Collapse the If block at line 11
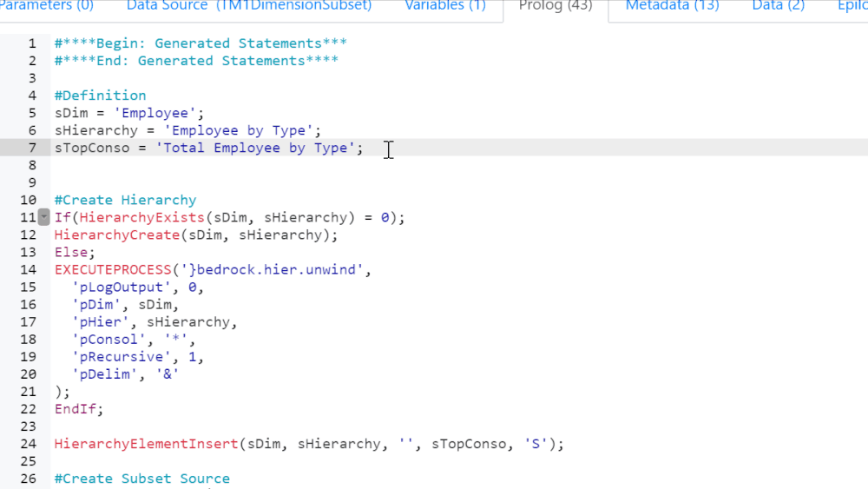 point(43,217)
